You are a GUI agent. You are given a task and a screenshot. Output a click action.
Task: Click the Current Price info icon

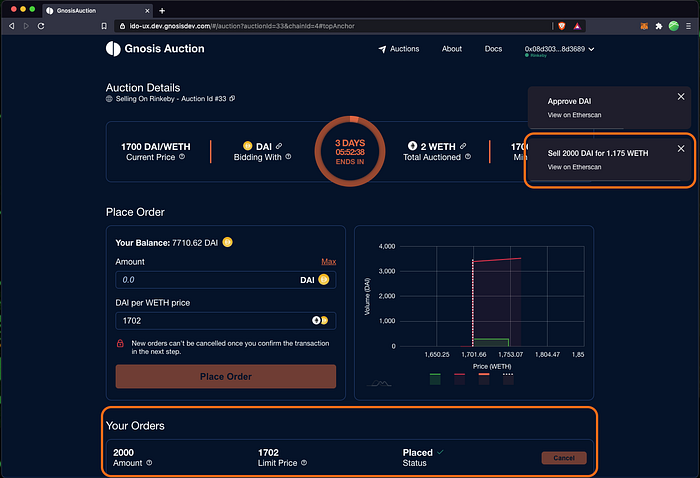(x=182, y=157)
